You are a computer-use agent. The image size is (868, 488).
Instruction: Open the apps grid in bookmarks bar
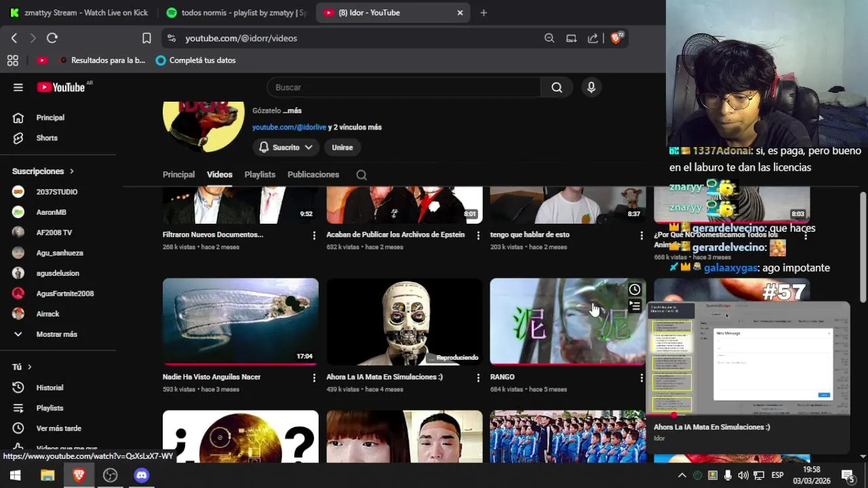pyautogui.click(x=12, y=60)
